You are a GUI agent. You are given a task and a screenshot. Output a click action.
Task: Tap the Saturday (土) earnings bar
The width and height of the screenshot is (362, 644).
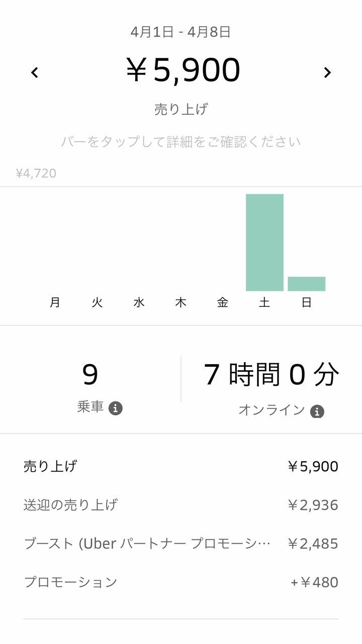pyautogui.click(x=264, y=242)
